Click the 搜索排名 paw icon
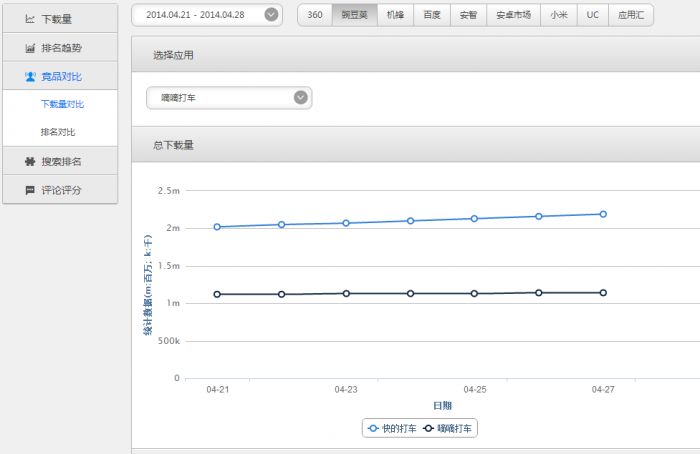The width and height of the screenshot is (700, 454). coord(30,162)
